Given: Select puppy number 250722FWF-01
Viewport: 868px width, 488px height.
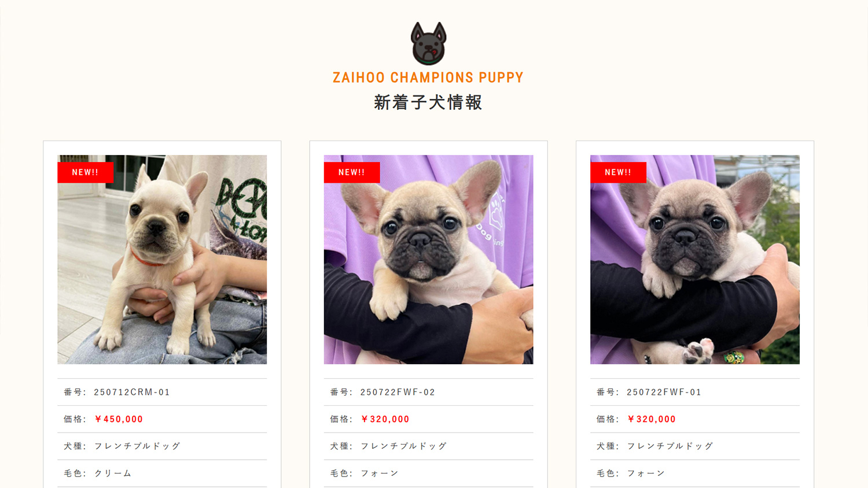Looking at the screenshot, I should [664, 392].
